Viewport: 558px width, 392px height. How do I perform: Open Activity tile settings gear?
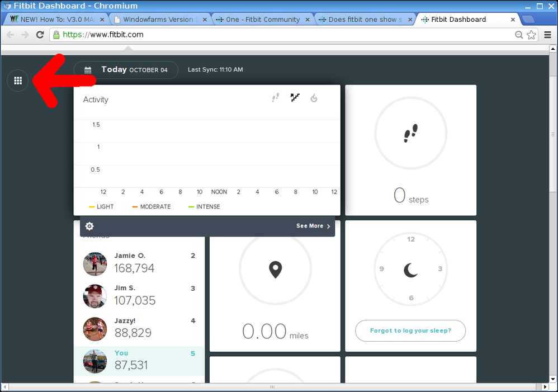(x=89, y=226)
